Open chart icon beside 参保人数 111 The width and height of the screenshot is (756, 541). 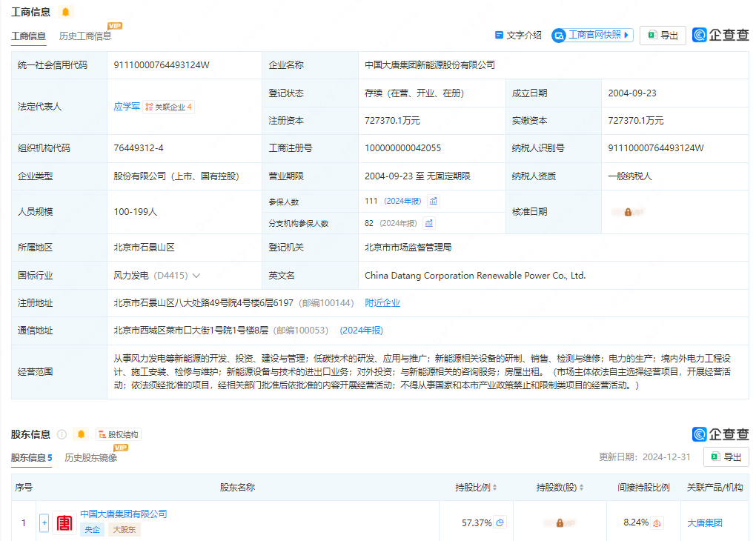coord(434,201)
